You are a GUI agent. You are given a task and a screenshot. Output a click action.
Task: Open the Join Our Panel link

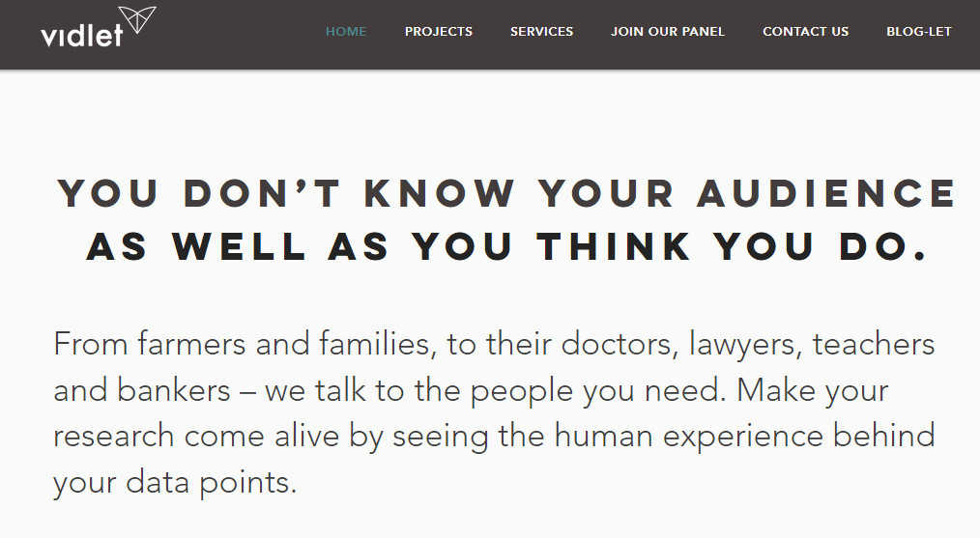click(668, 31)
